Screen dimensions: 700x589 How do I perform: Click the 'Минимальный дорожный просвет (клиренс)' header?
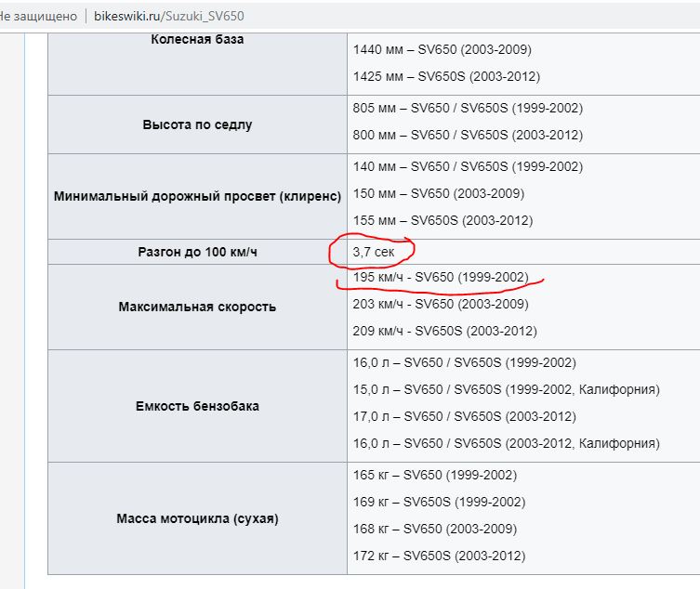click(x=197, y=196)
